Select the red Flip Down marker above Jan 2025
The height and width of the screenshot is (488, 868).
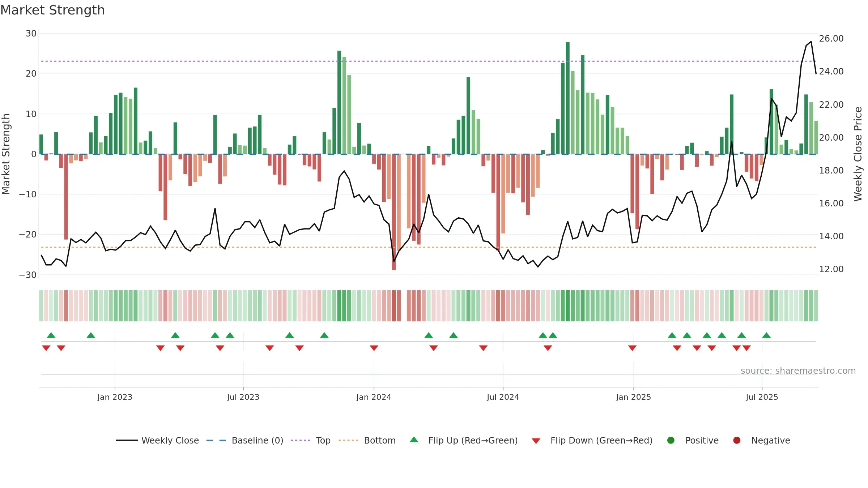(x=632, y=348)
